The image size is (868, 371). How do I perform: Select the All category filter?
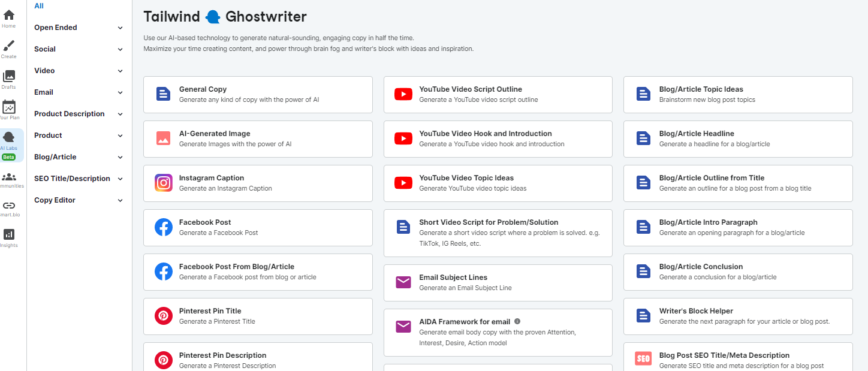(x=39, y=6)
